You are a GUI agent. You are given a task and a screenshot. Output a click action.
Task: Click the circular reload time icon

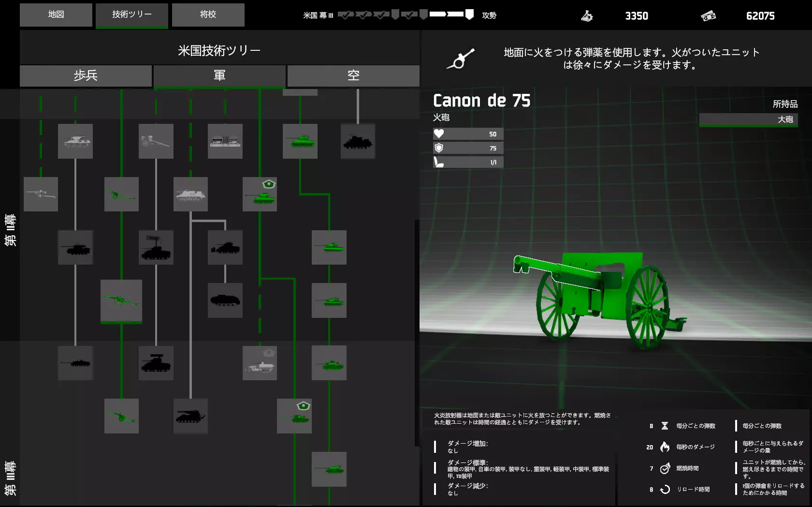click(665, 489)
